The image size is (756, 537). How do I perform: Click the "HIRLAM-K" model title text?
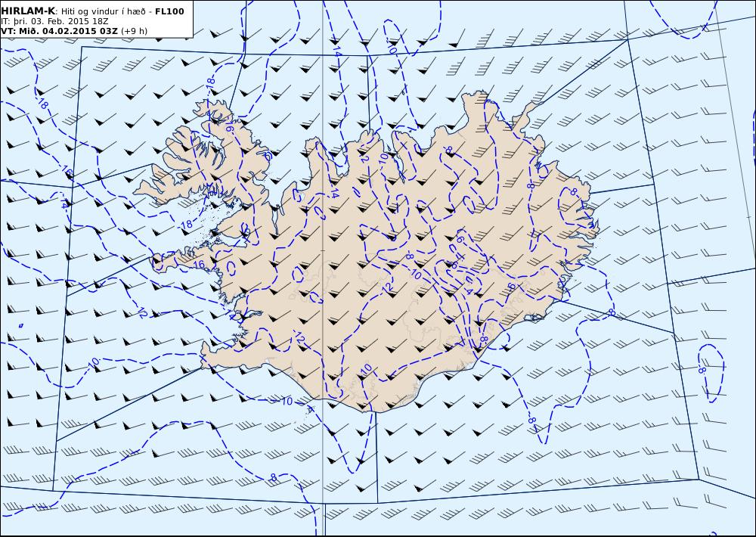[27, 11]
